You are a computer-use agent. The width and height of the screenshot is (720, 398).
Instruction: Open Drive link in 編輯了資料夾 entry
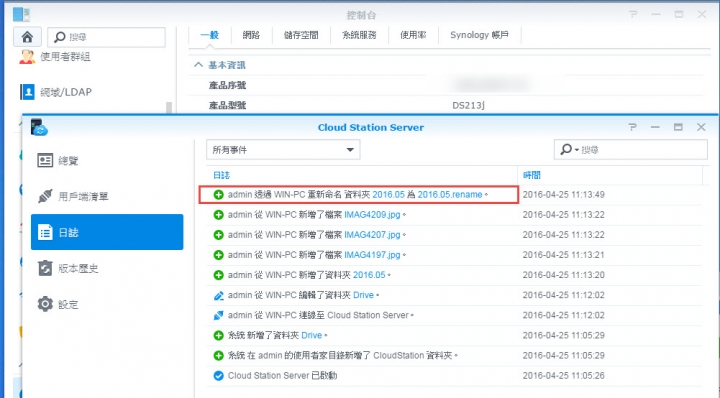363,295
